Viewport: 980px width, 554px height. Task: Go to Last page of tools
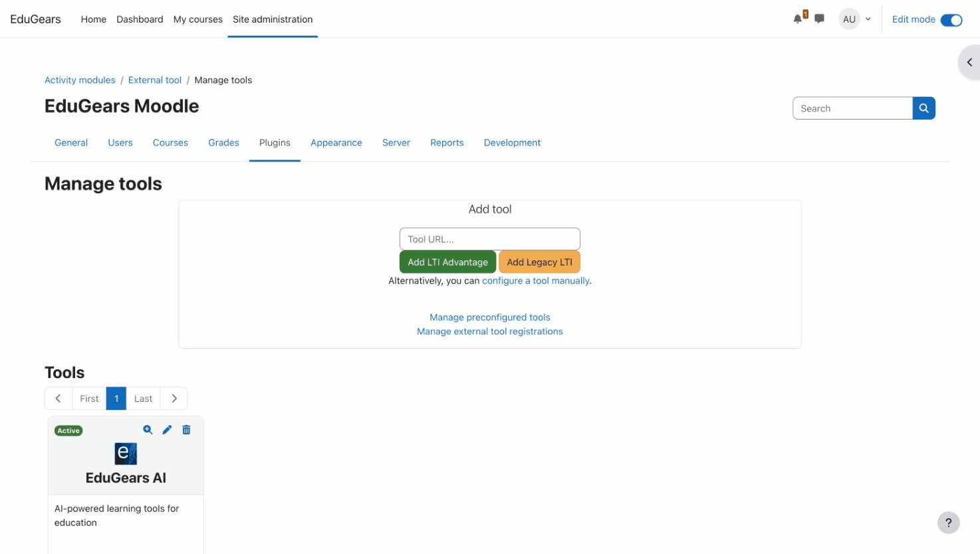click(143, 398)
